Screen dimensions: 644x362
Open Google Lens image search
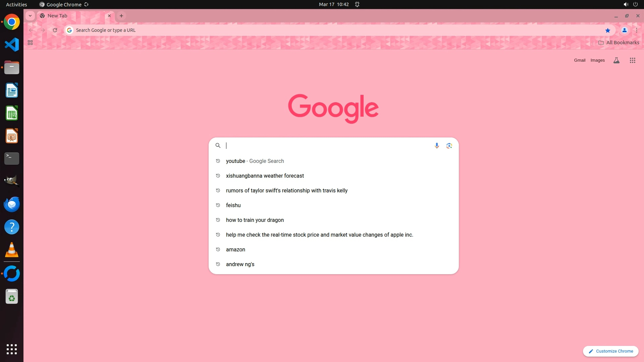coord(449,145)
